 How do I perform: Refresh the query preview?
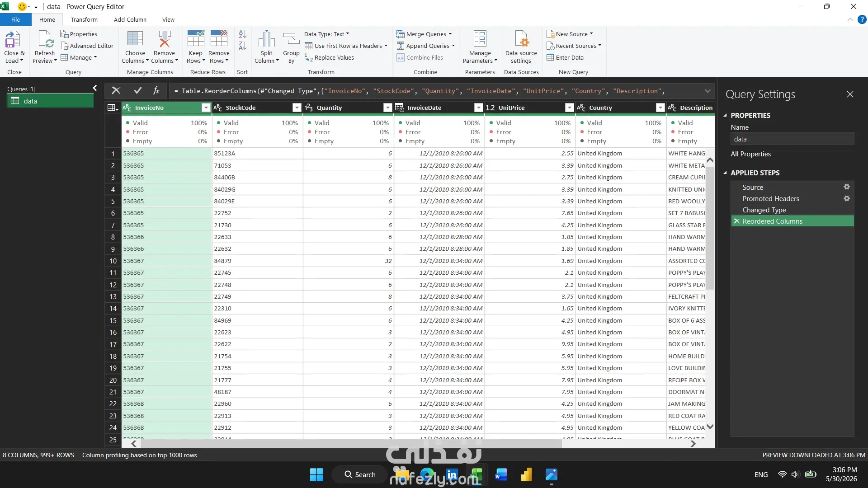coord(45,47)
